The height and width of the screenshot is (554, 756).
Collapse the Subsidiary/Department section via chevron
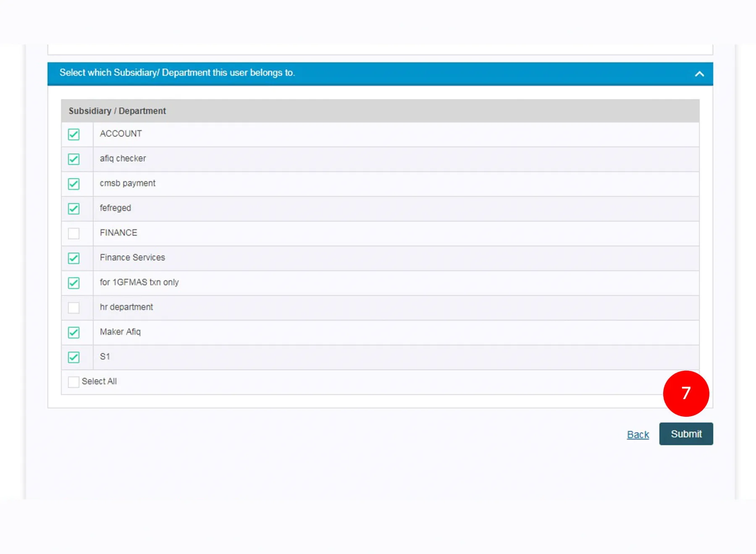699,74
